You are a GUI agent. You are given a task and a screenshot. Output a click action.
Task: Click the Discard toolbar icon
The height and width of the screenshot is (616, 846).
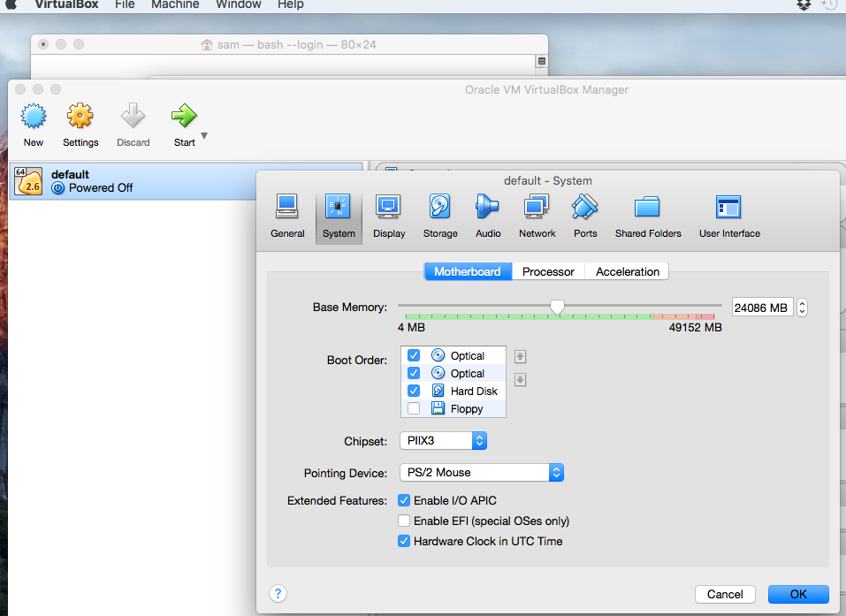pyautogui.click(x=133, y=116)
